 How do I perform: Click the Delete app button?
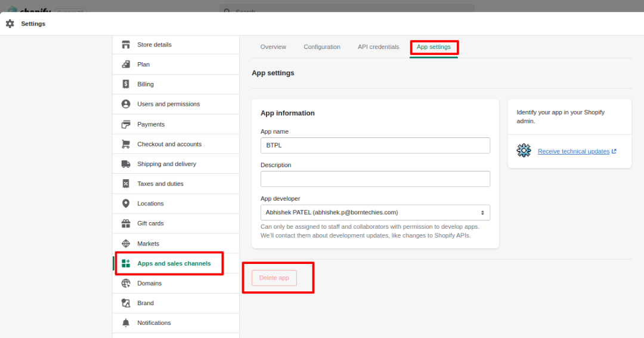click(274, 278)
